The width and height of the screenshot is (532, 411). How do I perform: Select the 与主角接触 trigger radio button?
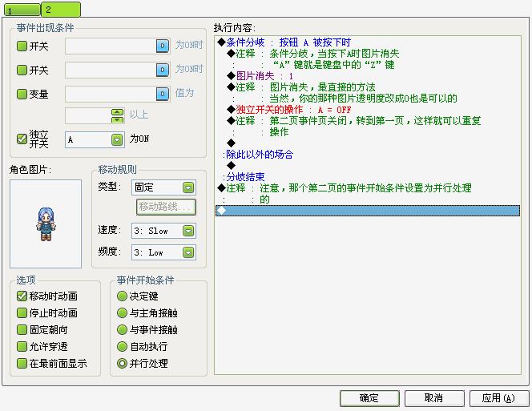coord(122,313)
